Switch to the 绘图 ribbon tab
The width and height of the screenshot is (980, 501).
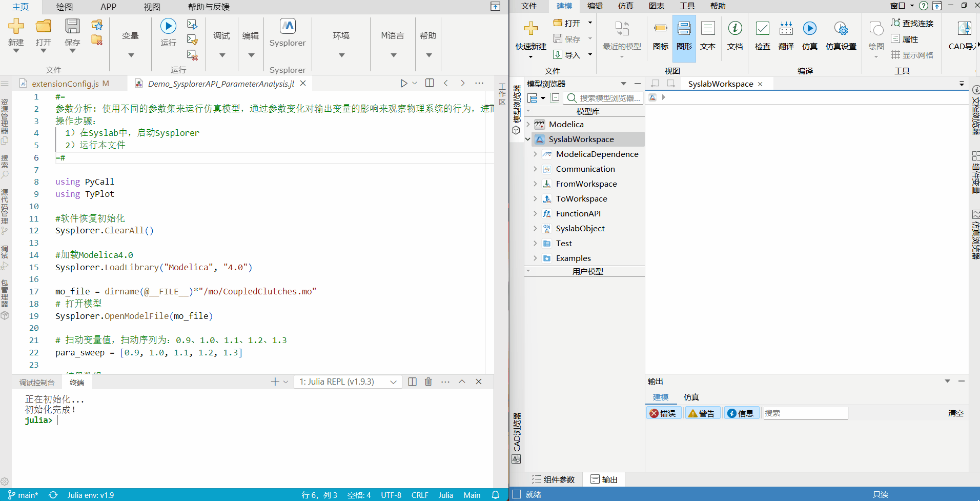[x=65, y=7]
